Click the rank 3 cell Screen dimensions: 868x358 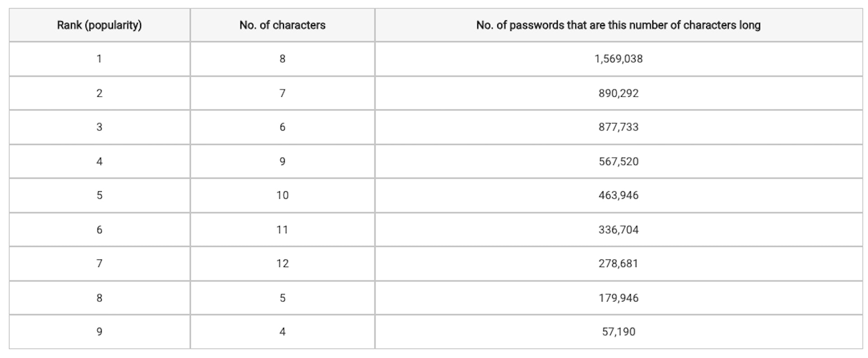point(99,127)
